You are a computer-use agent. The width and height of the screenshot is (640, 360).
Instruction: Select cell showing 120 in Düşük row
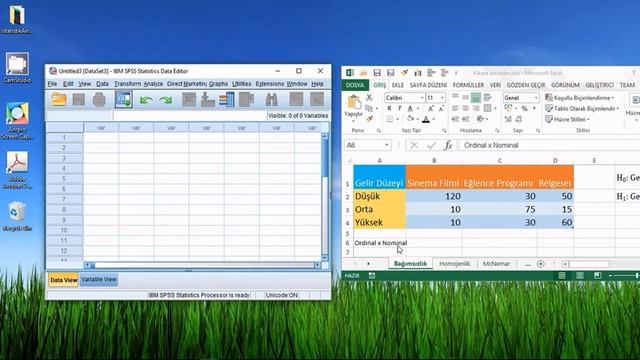coord(434,196)
